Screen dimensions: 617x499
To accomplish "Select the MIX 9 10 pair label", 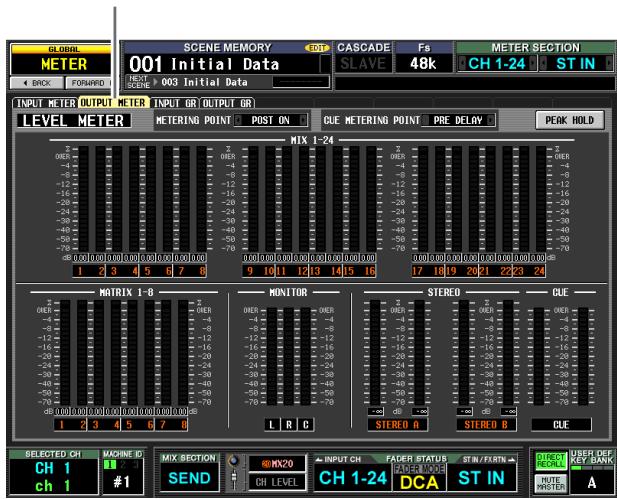I will coord(258,271).
